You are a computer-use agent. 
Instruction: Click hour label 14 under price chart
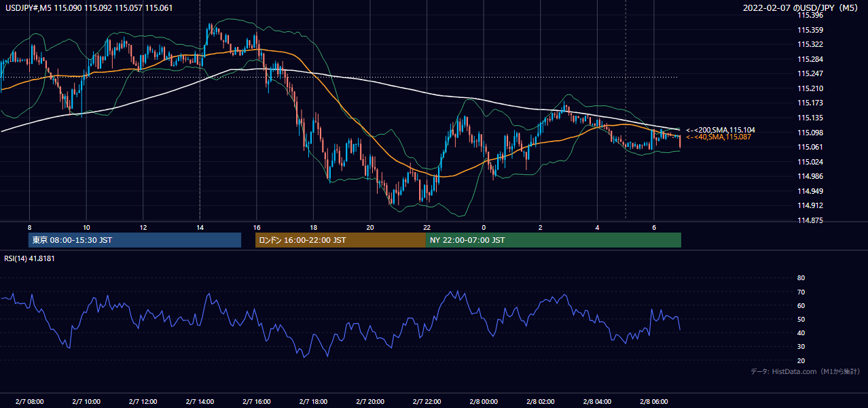pos(200,227)
